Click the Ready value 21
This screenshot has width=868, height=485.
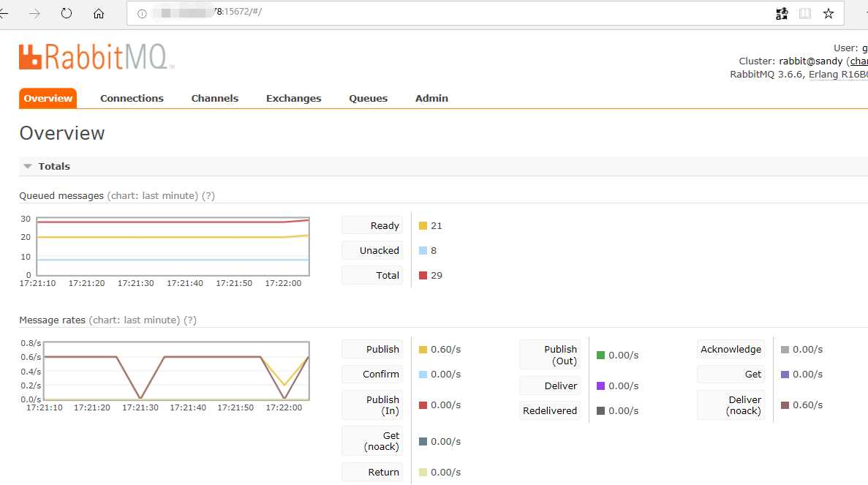click(x=437, y=226)
